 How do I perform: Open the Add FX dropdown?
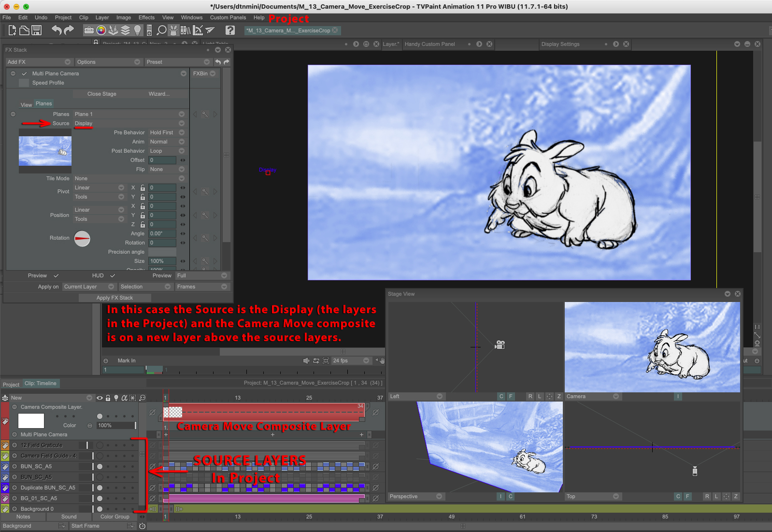click(x=39, y=62)
